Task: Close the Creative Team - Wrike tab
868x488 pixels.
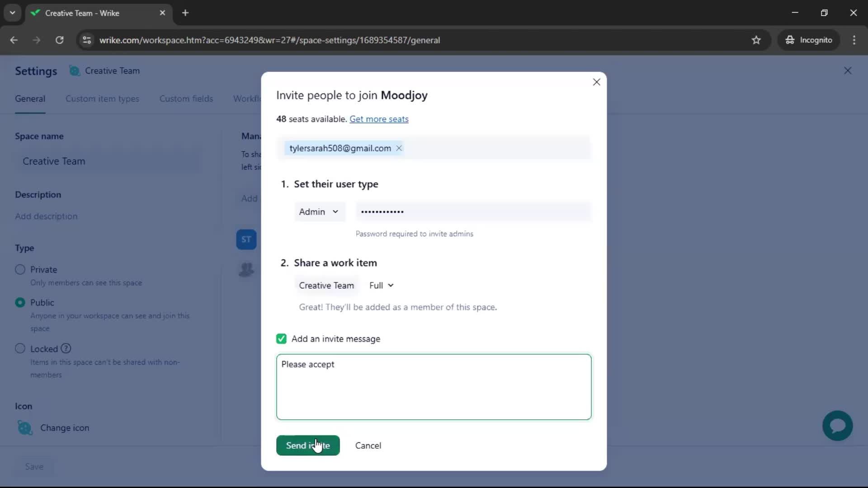Action: (162, 13)
